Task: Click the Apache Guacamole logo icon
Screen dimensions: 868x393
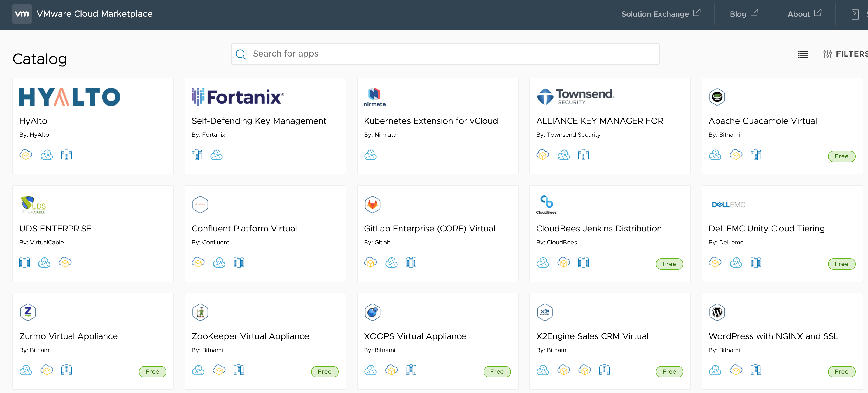Action: [x=717, y=97]
